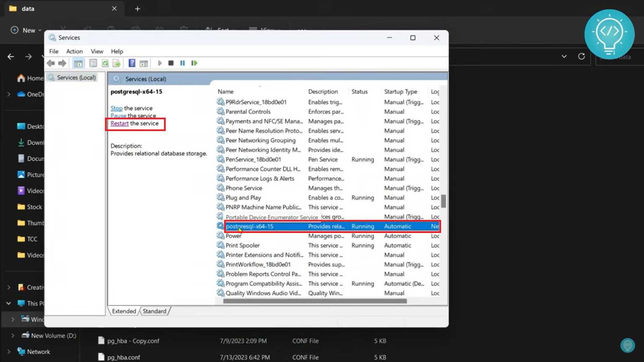644x362 pixels.
Task: Open the Action menu
Action: (x=74, y=51)
